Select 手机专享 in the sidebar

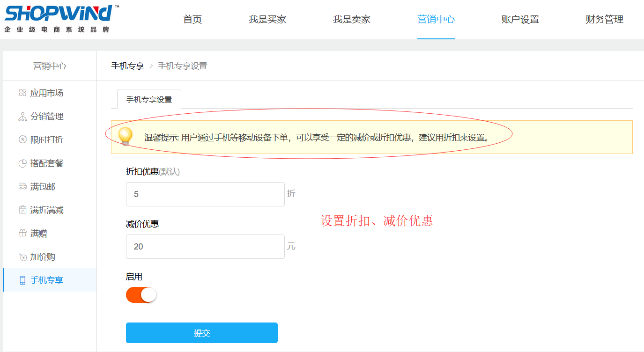tap(50, 280)
